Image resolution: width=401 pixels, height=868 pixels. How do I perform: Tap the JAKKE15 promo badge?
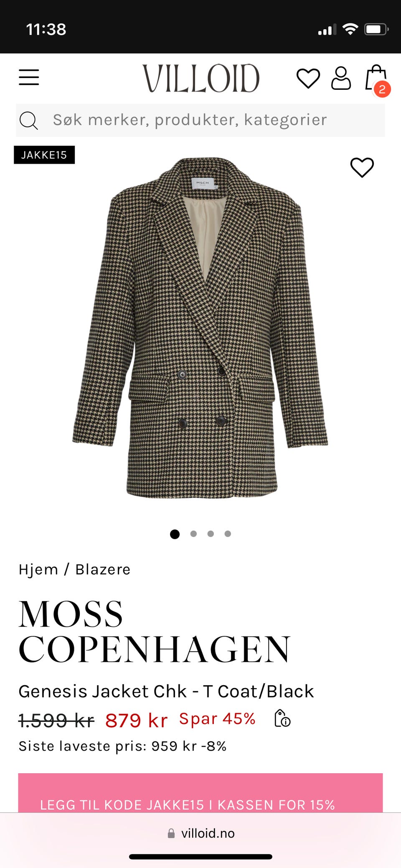click(x=44, y=155)
